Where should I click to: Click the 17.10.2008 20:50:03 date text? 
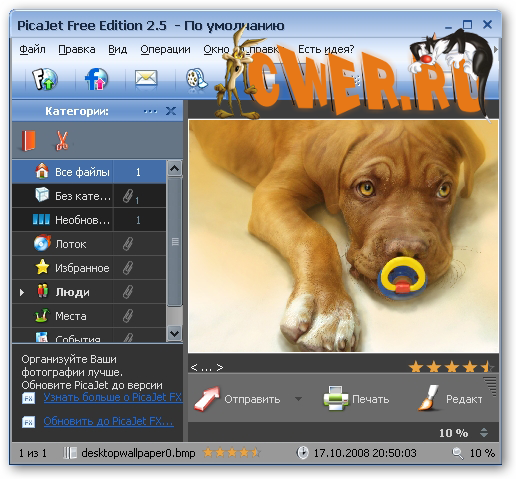pyautogui.click(x=365, y=453)
